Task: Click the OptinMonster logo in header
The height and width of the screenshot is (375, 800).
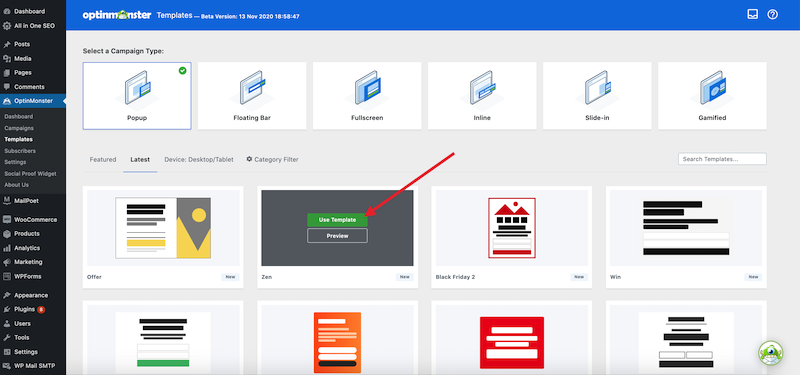Action: (117, 15)
